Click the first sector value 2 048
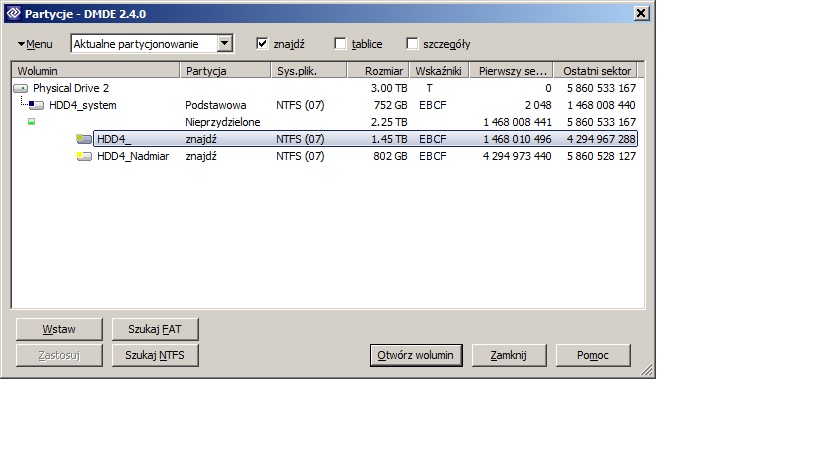The image size is (819, 460). point(538,105)
